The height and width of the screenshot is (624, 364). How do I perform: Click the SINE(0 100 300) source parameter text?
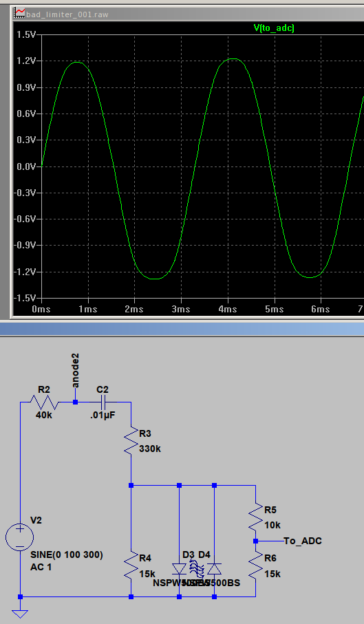click(x=67, y=555)
